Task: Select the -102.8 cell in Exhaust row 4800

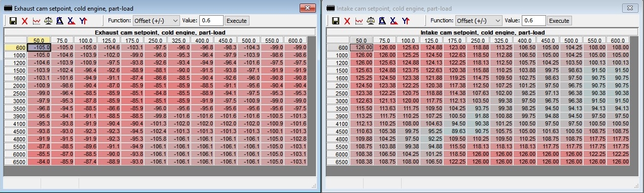Action: point(296,139)
